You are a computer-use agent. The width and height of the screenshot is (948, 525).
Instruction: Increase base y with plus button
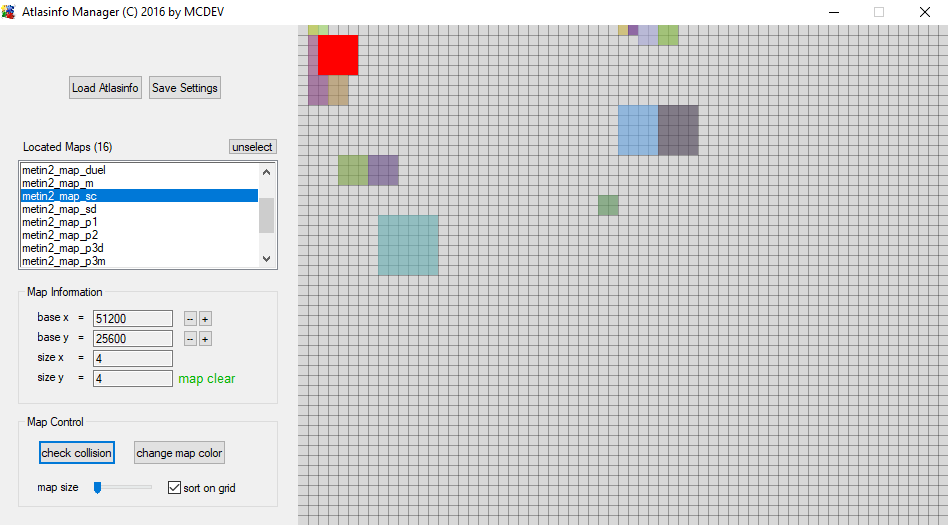(205, 339)
